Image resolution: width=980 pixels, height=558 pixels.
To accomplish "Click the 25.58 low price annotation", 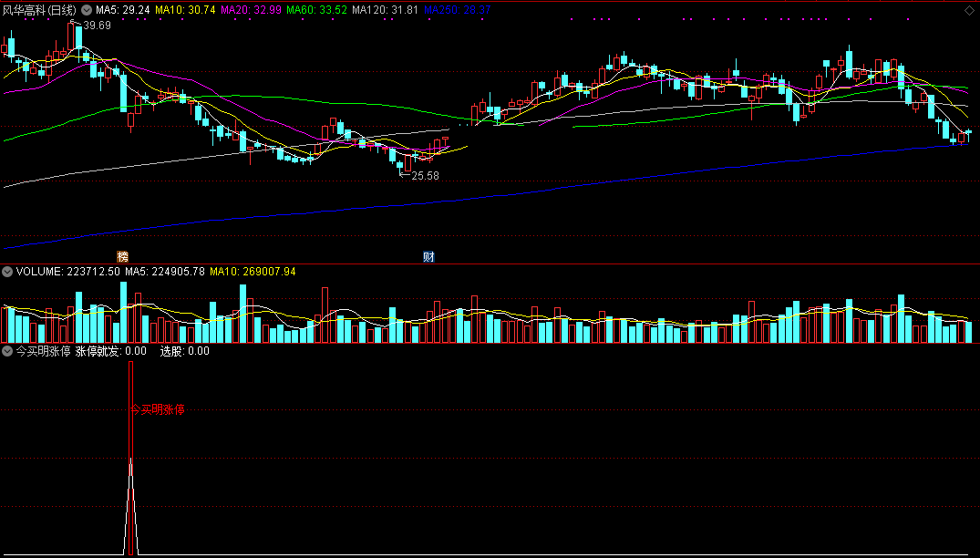I will coord(425,176).
